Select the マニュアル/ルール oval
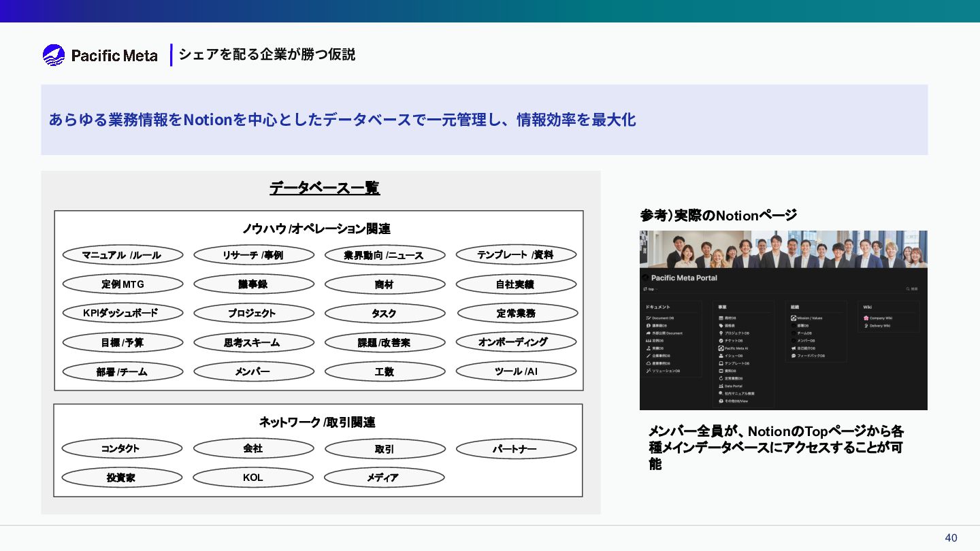The width and height of the screenshot is (980, 551). point(122,255)
